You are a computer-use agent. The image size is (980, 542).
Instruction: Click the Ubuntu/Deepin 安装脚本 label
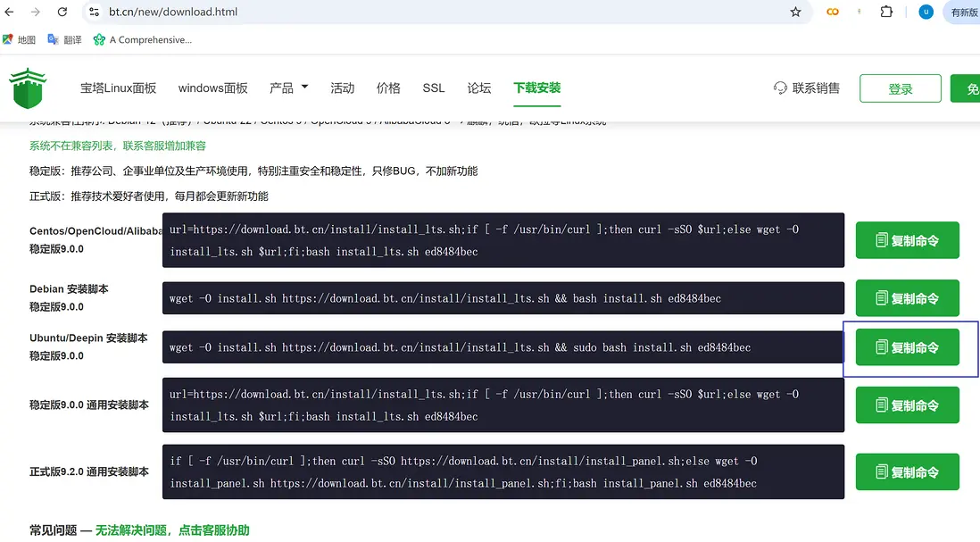click(88, 338)
